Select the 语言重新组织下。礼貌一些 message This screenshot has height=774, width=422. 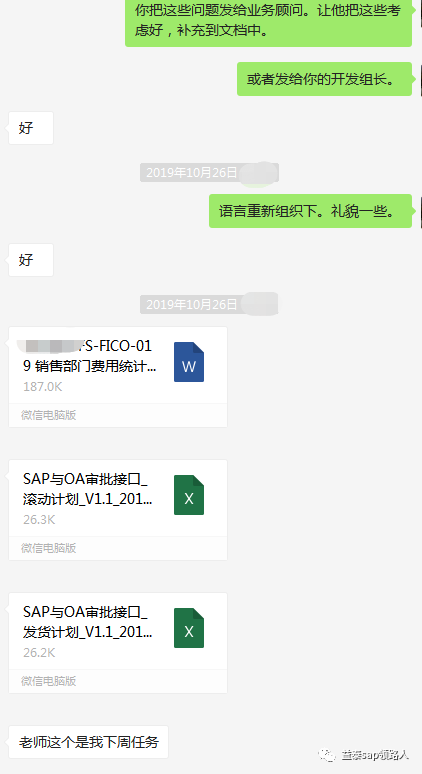pos(310,211)
